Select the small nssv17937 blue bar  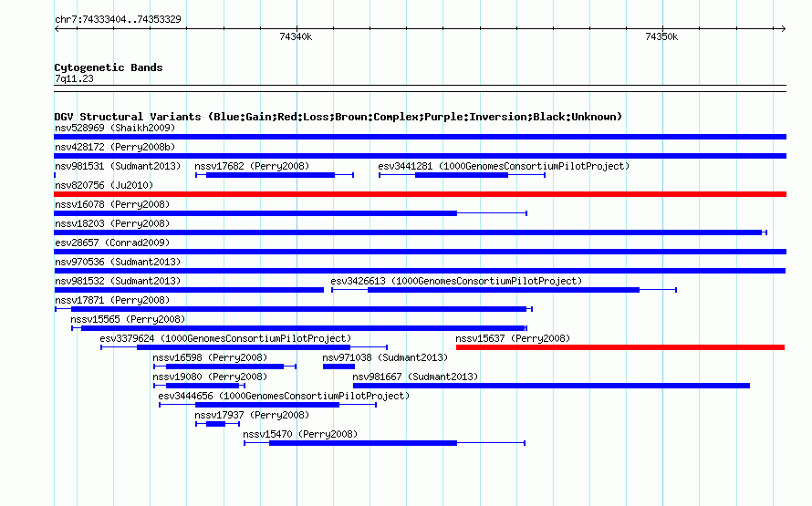[216, 424]
